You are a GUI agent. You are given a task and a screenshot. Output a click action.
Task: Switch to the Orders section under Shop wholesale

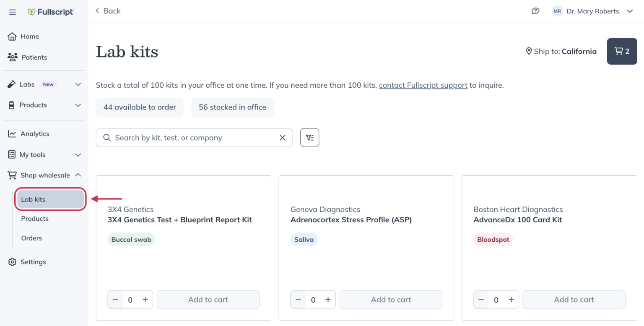(31, 238)
